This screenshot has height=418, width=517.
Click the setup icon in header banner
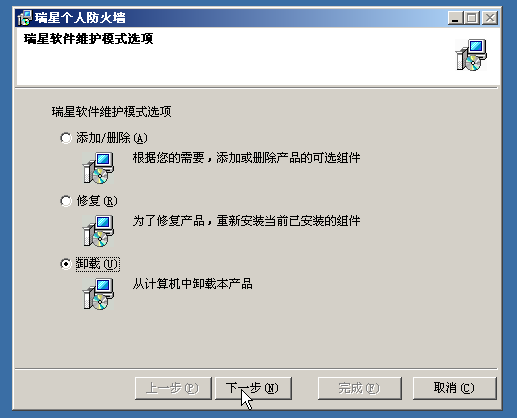pyautogui.click(x=471, y=55)
